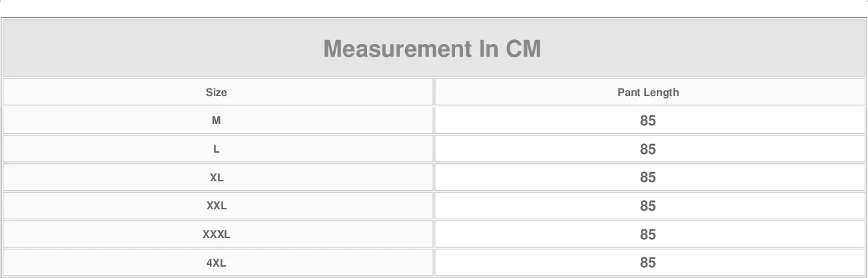Click the CM text in the title
Image resolution: width=868 pixels, height=278 pixels.
tap(524, 49)
